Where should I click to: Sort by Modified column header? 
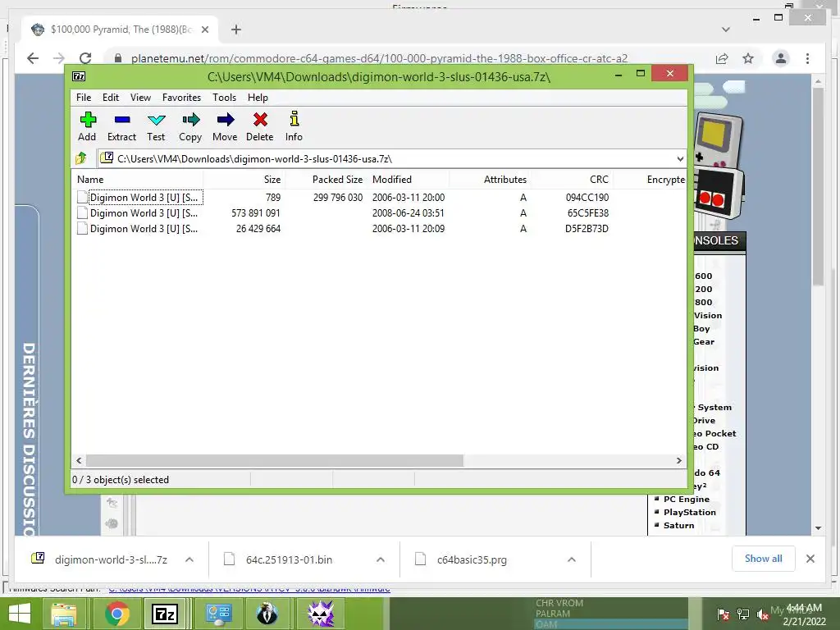tap(409, 180)
